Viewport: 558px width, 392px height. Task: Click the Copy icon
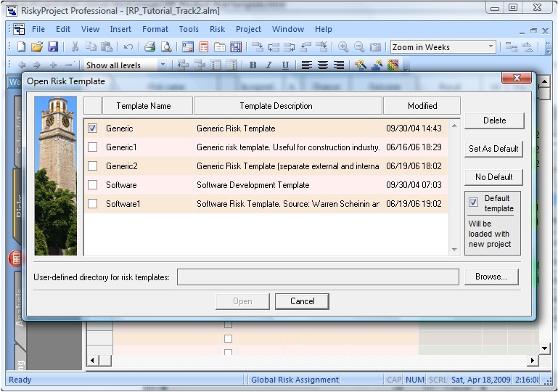tap(91, 46)
